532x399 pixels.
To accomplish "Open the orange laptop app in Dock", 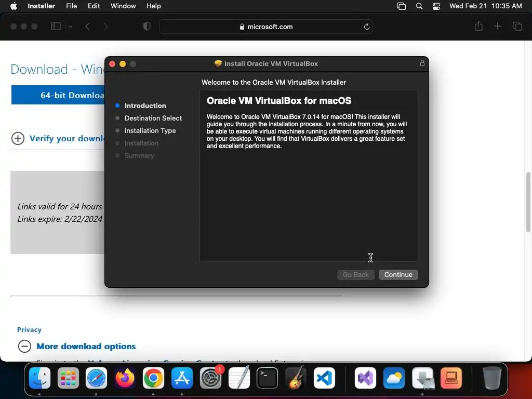I will click(x=451, y=378).
